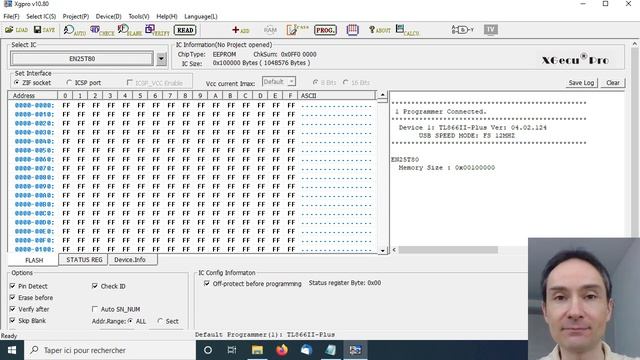
Task: Click the Erase chip toolbar icon
Action: pos(297,29)
